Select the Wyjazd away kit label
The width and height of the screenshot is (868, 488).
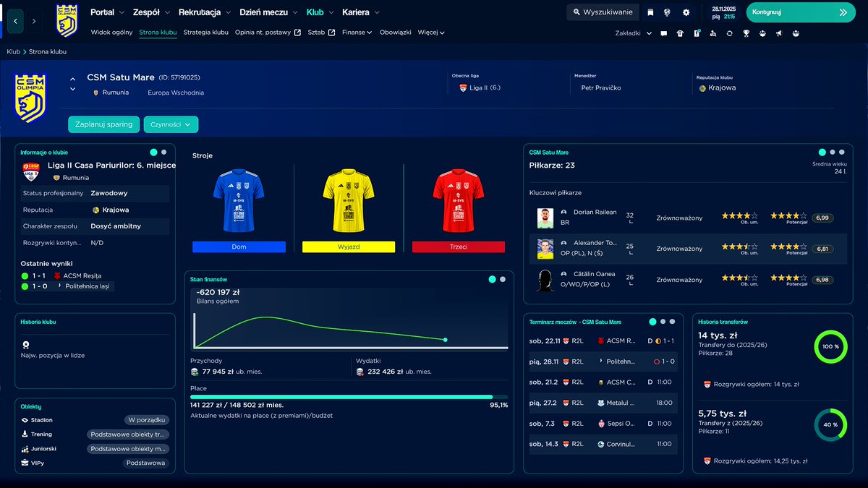coord(349,247)
